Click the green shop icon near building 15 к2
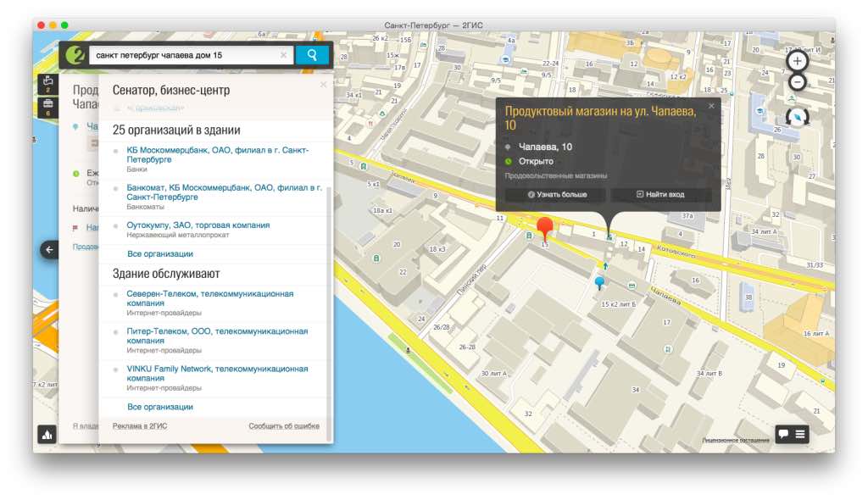Image resolution: width=868 pixels, height=500 pixels. click(x=632, y=285)
